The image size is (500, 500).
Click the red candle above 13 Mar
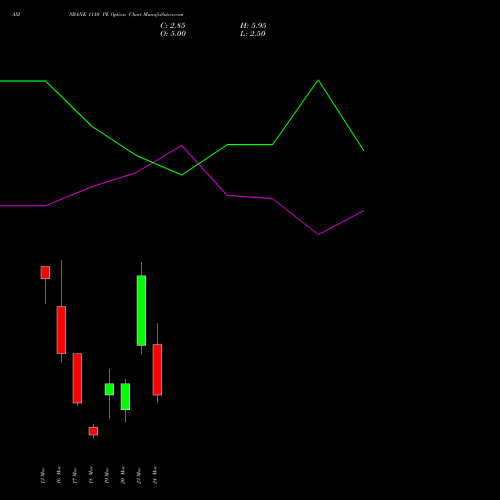tap(45, 272)
